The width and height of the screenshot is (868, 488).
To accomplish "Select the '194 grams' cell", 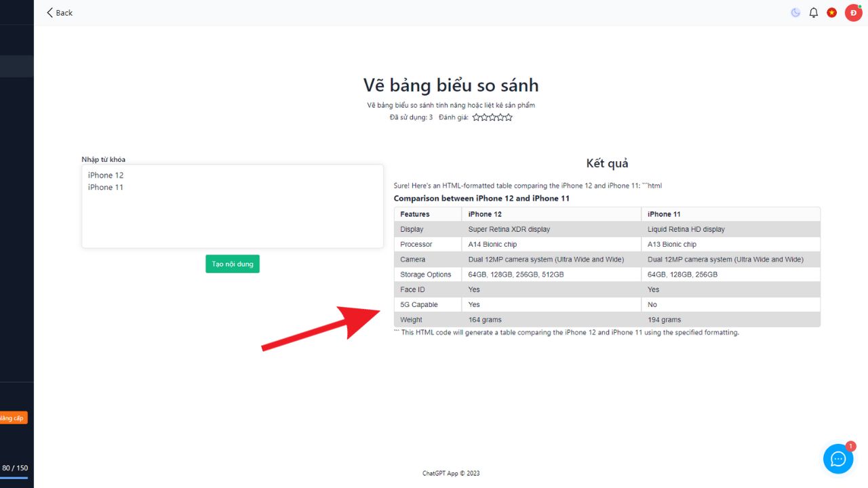I will tap(731, 319).
